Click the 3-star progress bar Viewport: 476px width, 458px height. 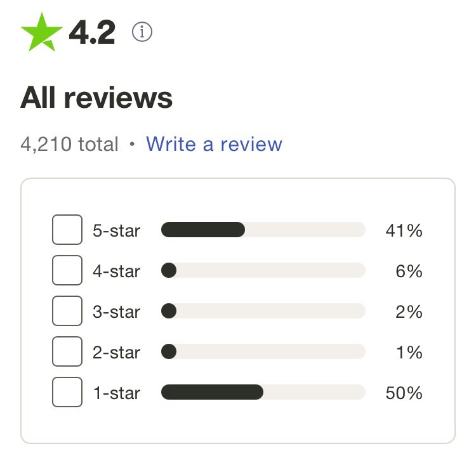click(263, 311)
